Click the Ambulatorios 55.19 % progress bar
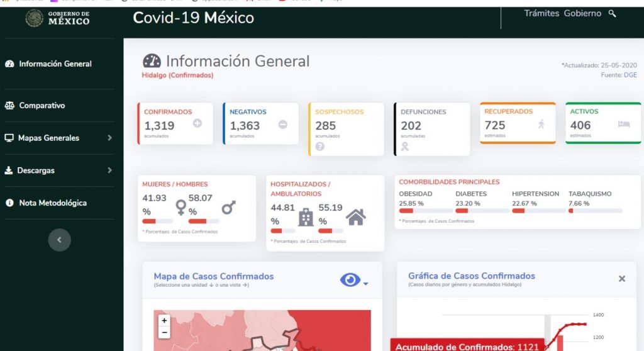The height and width of the screenshot is (351, 644). (x=331, y=231)
